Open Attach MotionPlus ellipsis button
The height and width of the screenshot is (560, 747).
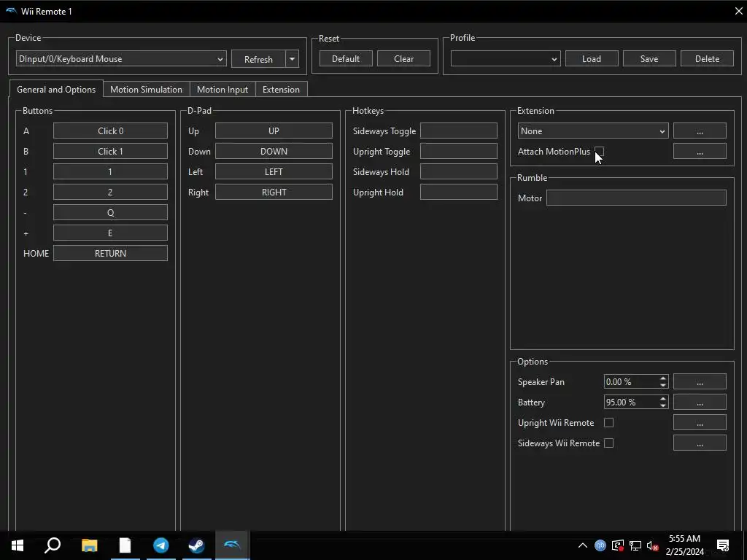[x=700, y=152]
